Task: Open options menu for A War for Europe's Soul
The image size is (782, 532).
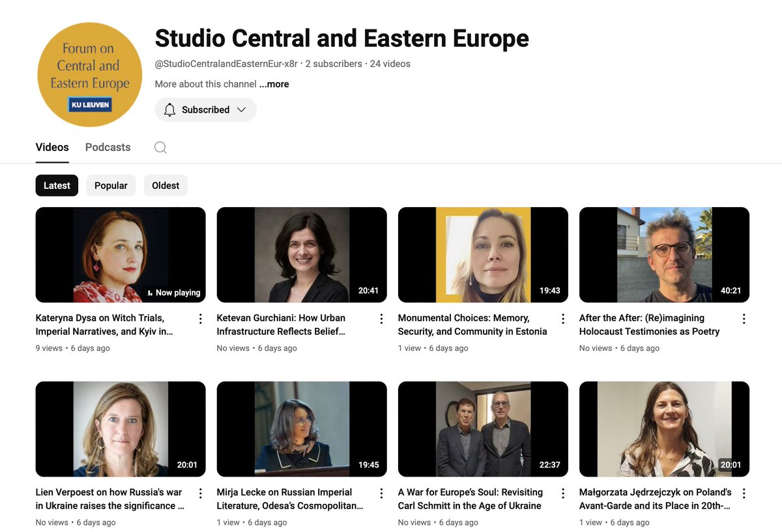Action: pyautogui.click(x=562, y=493)
